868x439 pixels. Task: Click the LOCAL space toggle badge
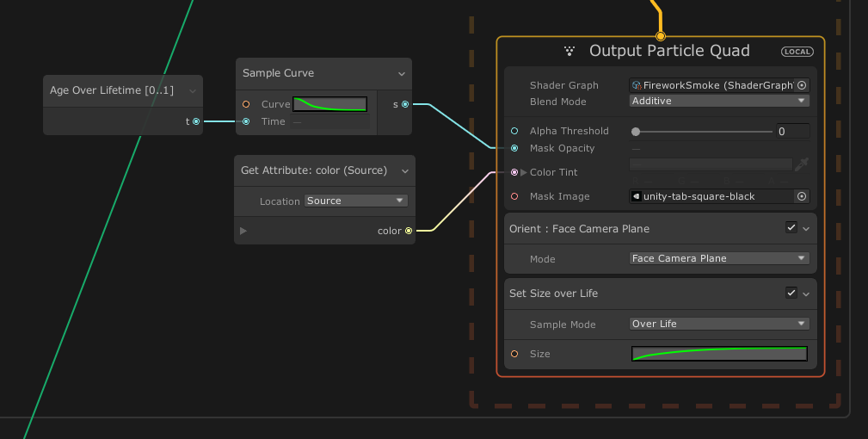(x=797, y=52)
